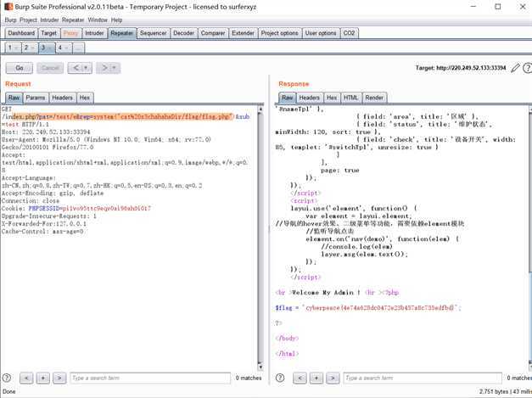Select Repeater sub-tab 2
The height and width of the screenshot is (398, 532).
tap(26, 48)
